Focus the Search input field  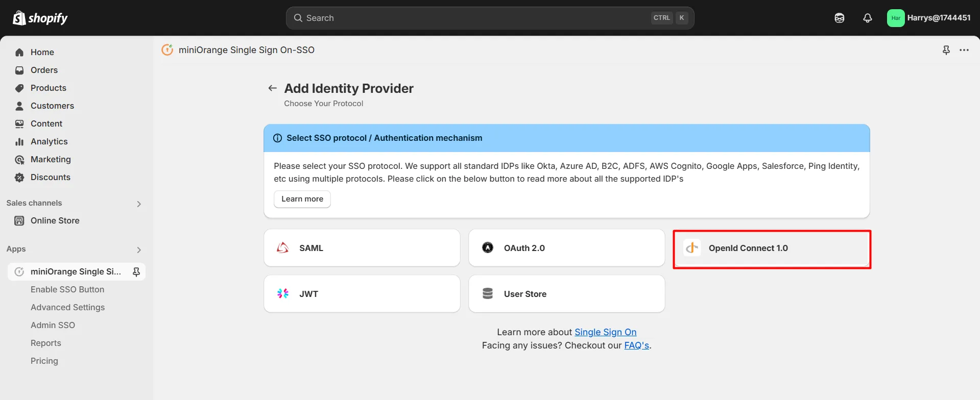click(x=490, y=18)
